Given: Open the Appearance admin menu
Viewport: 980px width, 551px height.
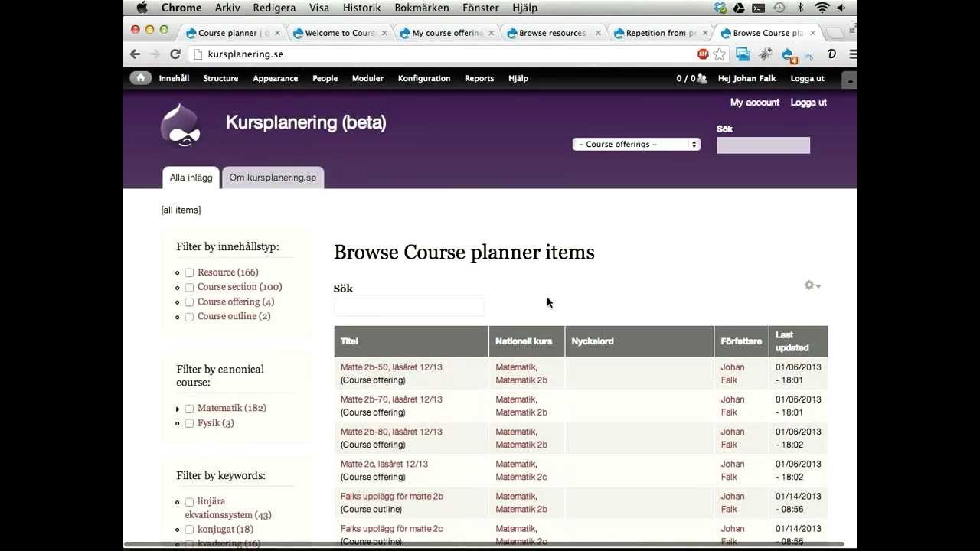Looking at the screenshot, I should [275, 78].
